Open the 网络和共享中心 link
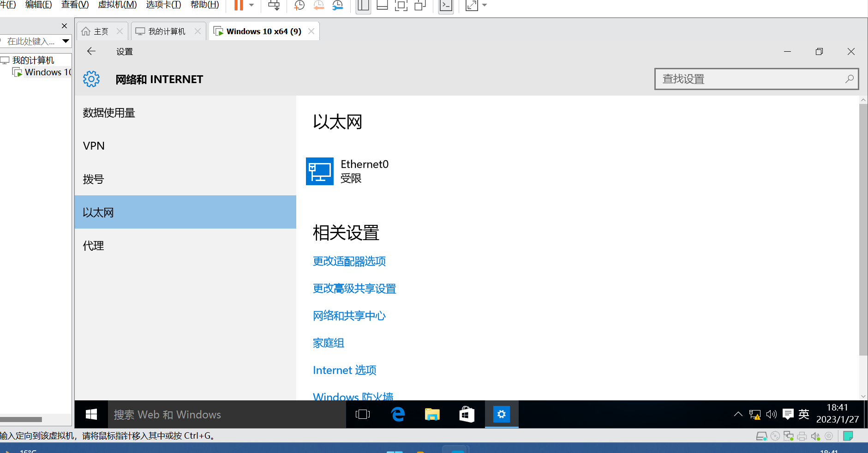This screenshot has height=453, width=868. click(349, 316)
